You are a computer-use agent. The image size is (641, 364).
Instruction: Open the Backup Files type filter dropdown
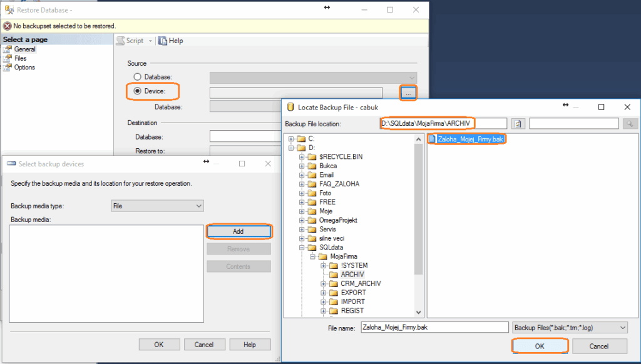[x=569, y=327]
